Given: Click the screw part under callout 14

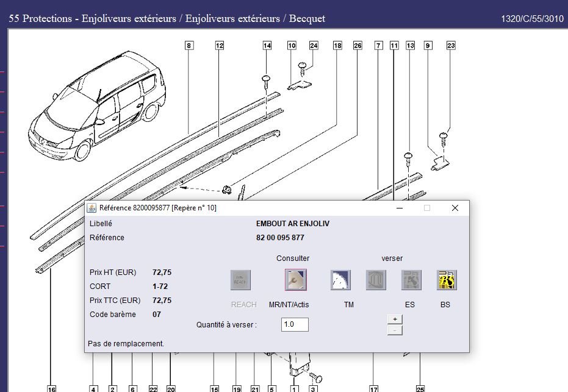Looking at the screenshot, I should [266, 79].
